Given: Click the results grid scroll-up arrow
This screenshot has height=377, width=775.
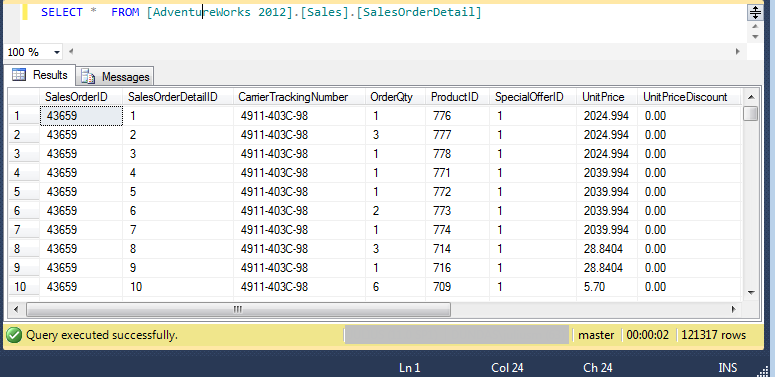Looking at the screenshot, I should (751, 97).
